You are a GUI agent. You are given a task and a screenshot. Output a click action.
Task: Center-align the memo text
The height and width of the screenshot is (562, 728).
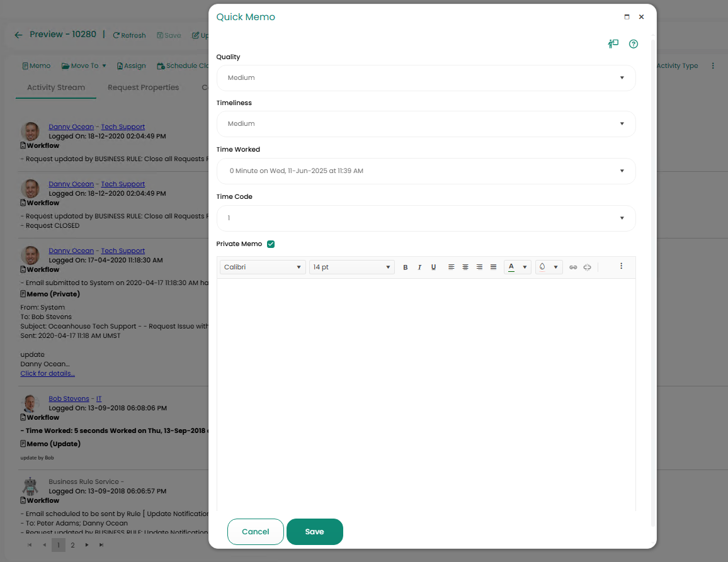coord(465,267)
